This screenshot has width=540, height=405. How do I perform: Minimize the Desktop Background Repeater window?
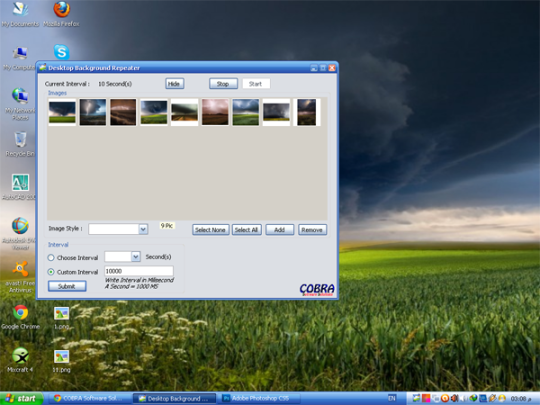tap(314, 68)
